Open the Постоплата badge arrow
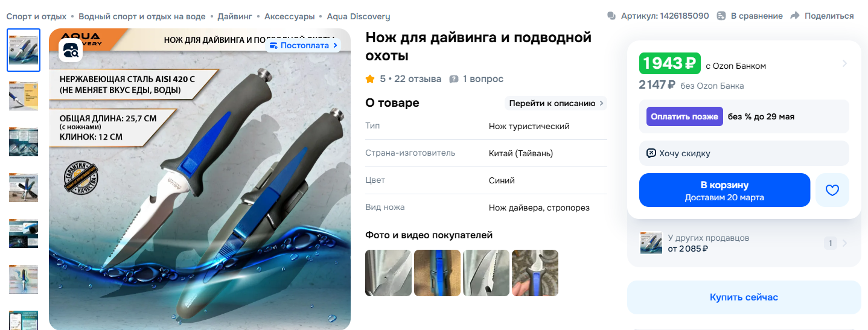The height and width of the screenshot is (330, 868). tap(335, 45)
